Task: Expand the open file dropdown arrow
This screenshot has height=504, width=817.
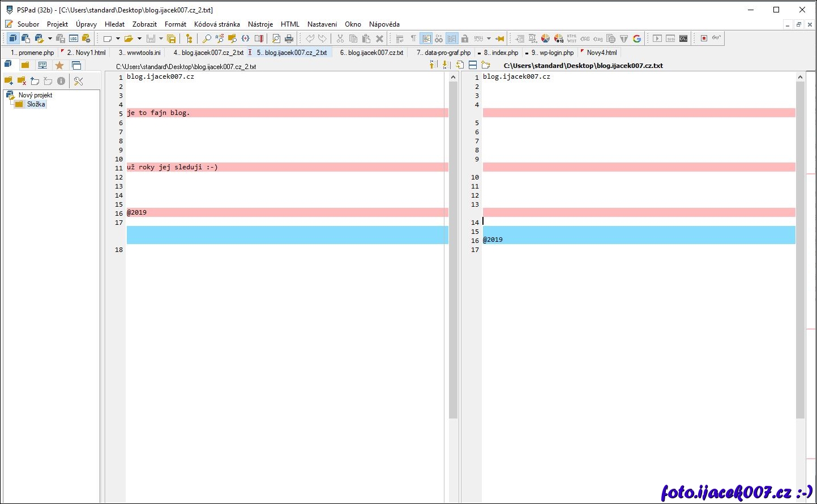Action: (x=139, y=39)
